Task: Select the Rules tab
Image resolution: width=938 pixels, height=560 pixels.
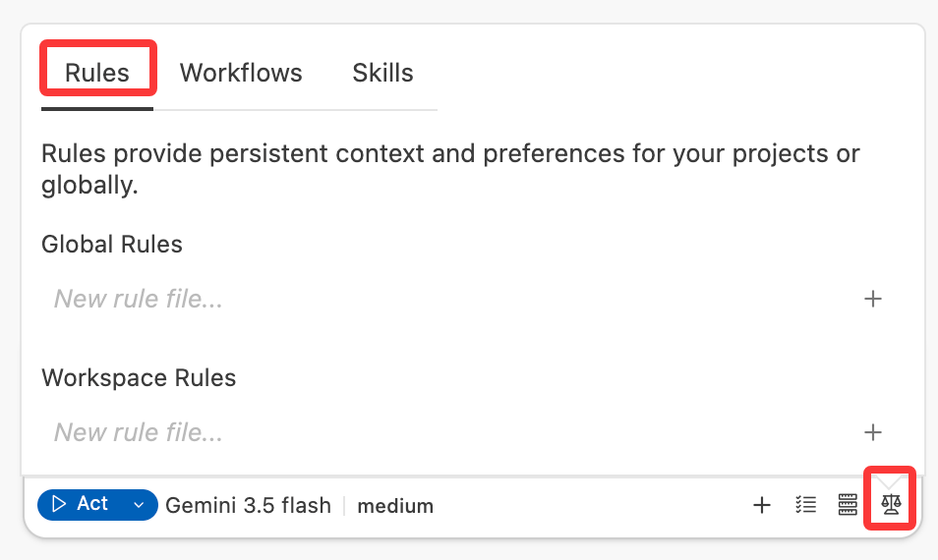Action: pyautogui.click(x=97, y=73)
